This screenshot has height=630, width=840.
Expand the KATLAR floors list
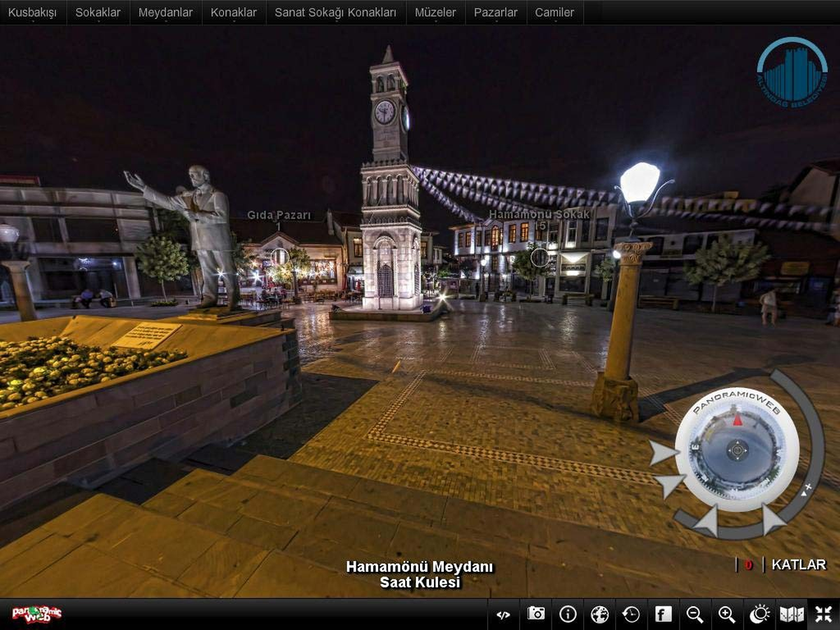pyautogui.click(x=799, y=565)
